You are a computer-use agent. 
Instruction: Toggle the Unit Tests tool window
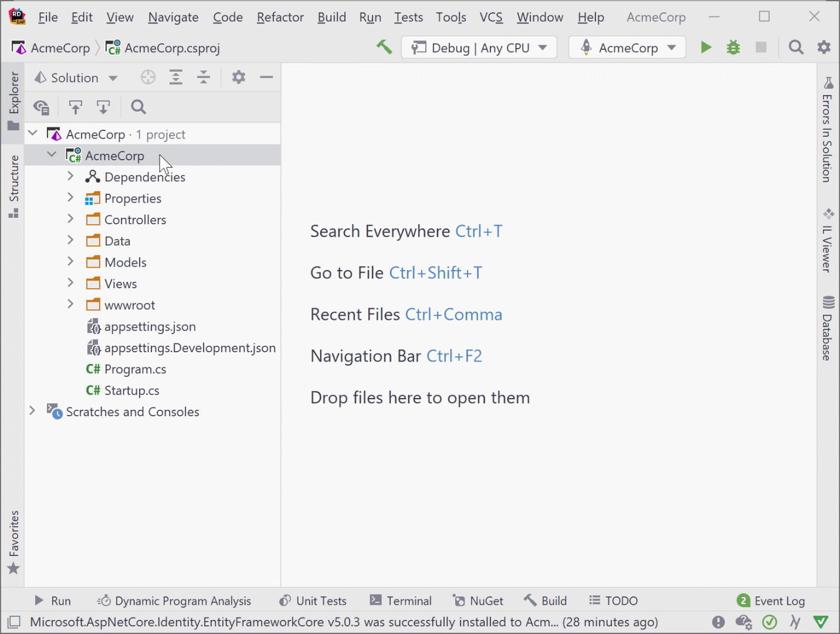coord(313,600)
